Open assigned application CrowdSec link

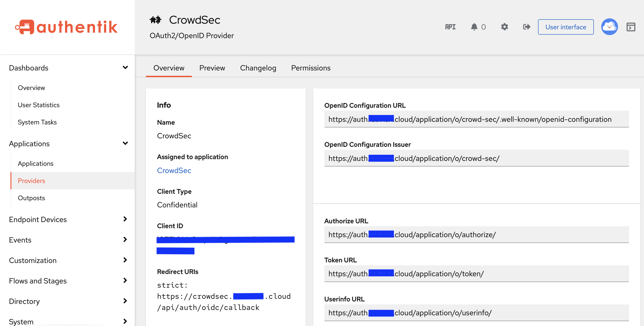click(174, 170)
